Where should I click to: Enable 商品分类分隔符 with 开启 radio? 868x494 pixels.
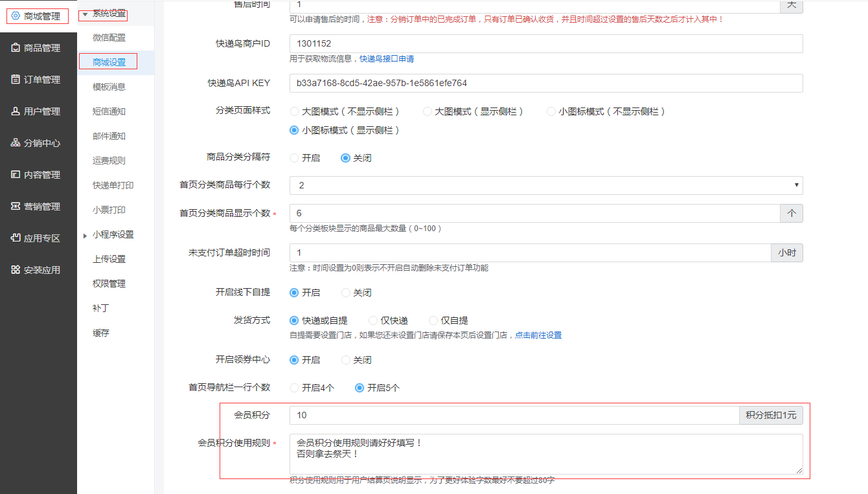(x=295, y=158)
